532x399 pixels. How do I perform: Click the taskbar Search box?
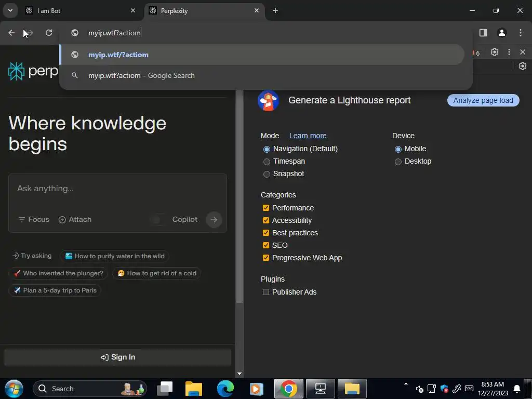coord(90,389)
